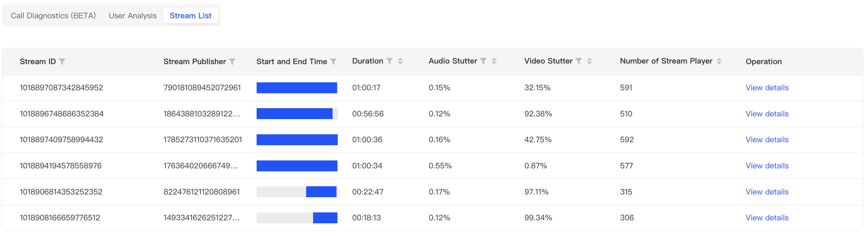Image resolution: width=868 pixels, height=237 pixels.
Task: Open the Start and End Time filter
Action: [x=333, y=61]
